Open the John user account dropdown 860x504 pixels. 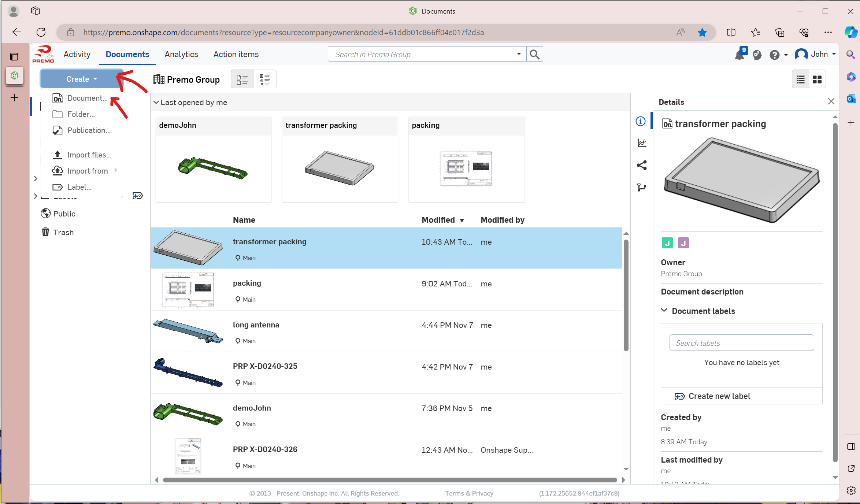pos(816,54)
